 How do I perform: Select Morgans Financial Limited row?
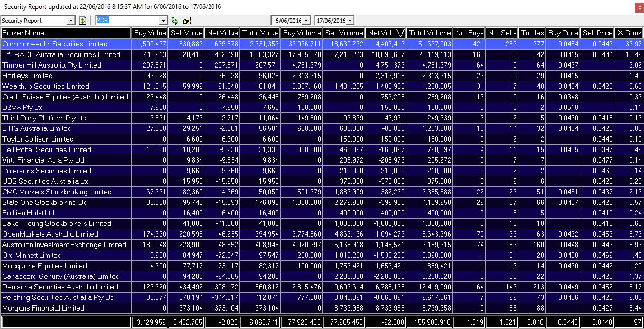322,308
